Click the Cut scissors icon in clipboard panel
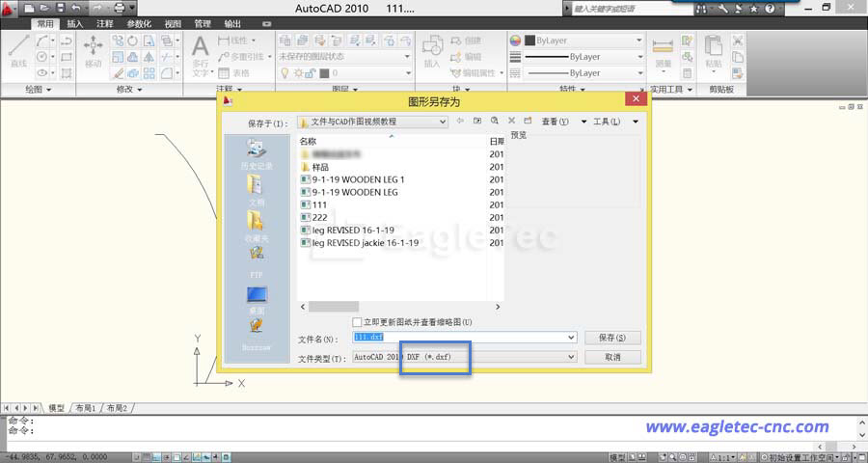 click(x=738, y=41)
